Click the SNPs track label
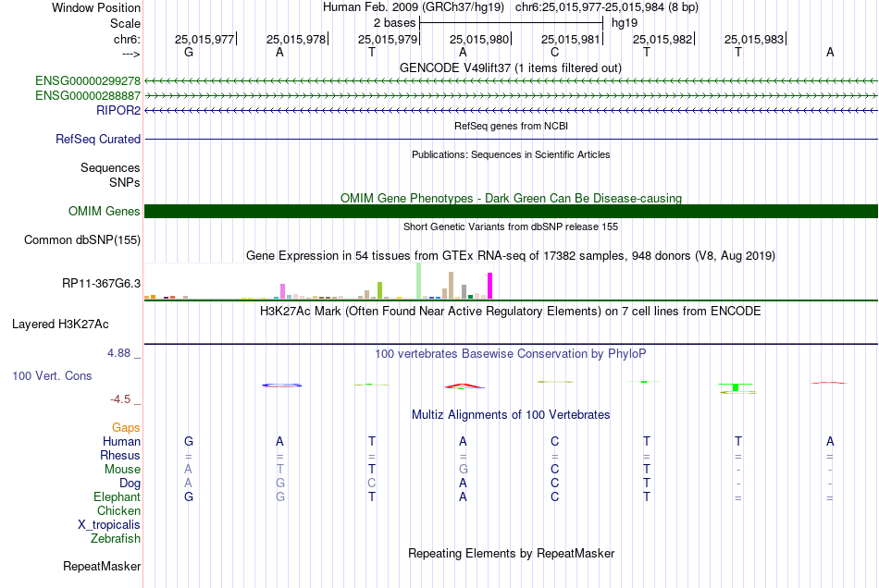The image size is (879, 588). click(x=125, y=182)
